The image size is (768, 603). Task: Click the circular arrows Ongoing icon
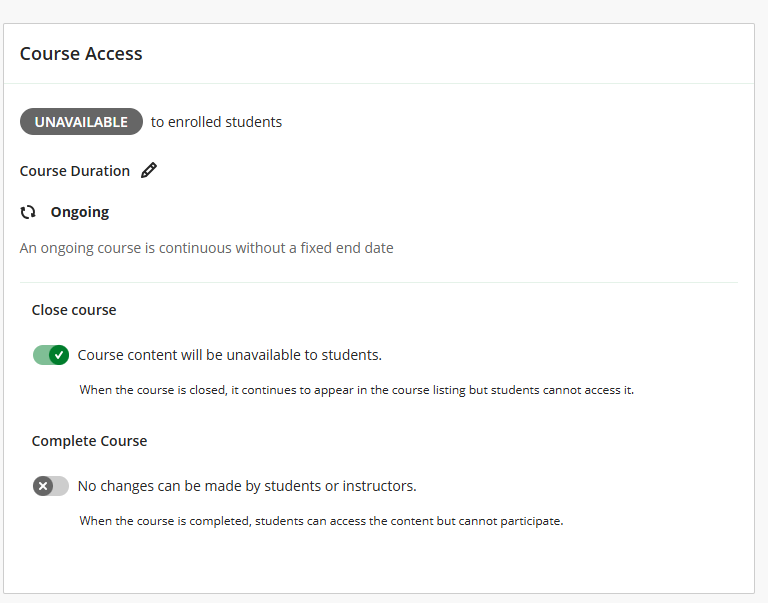[28, 212]
